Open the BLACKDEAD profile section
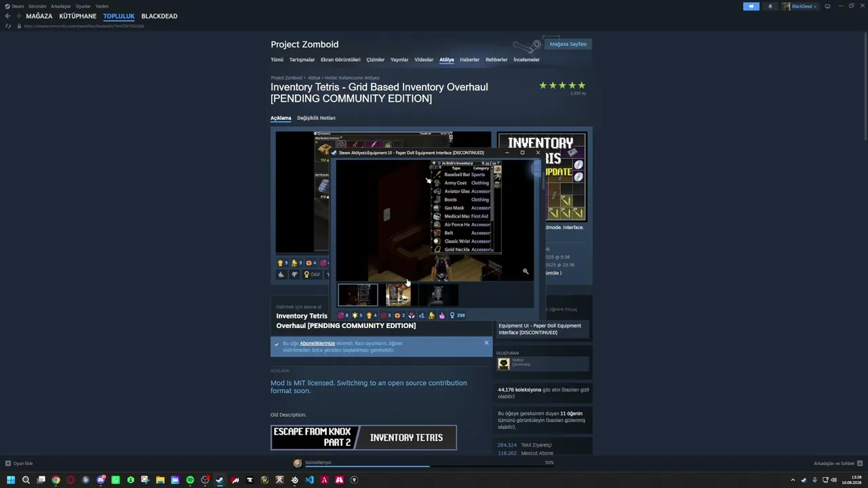The height and width of the screenshot is (488, 868). click(x=159, y=16)
